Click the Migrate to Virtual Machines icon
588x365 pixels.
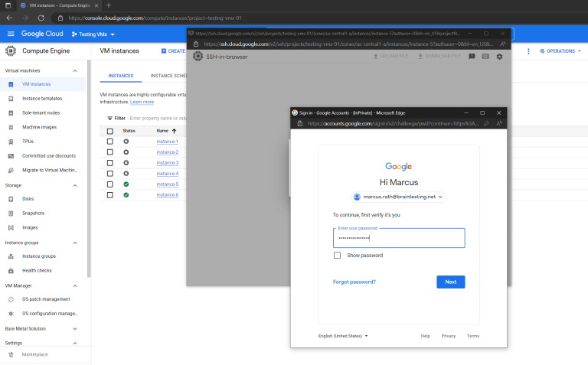click(11, 170)
